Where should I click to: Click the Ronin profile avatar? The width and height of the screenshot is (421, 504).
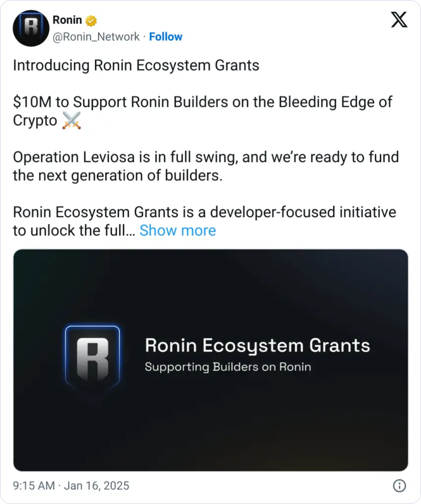click(30, 28)
